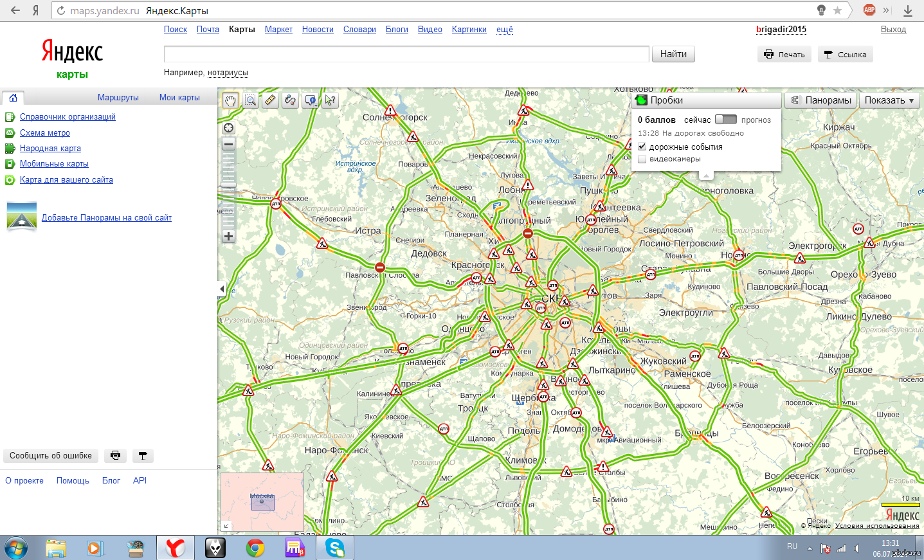The height and width of the screenshot is (560, 924).
Task: Open 'Справочник организаций' link
Action: pos(68,117)
